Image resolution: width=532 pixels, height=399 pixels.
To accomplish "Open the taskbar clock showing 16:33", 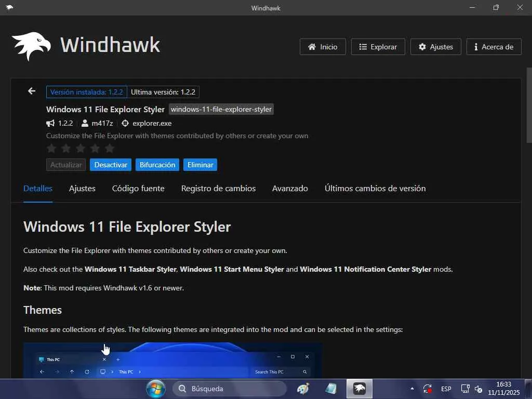I will 503,389.
